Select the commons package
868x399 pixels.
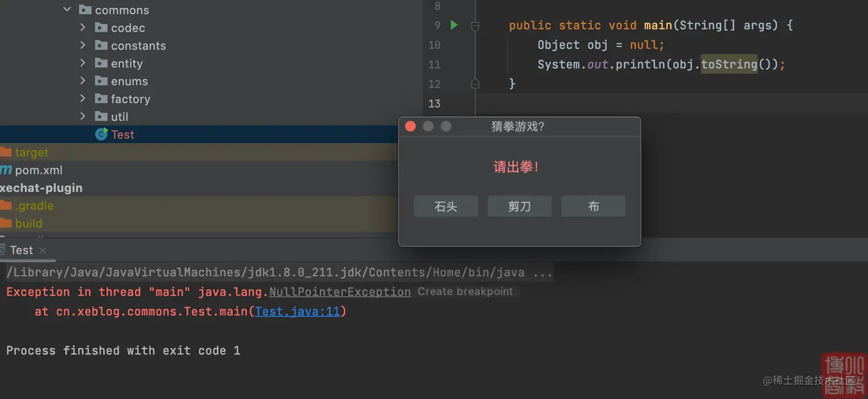click(x=122, y=10)
